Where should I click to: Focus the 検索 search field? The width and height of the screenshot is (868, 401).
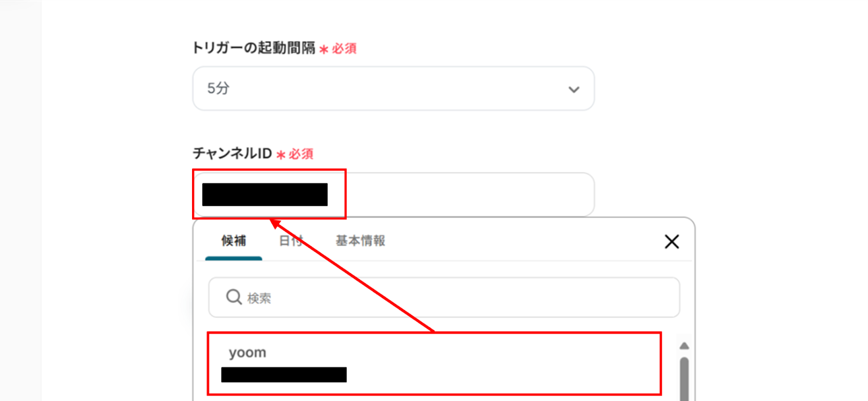click(444, 297)
